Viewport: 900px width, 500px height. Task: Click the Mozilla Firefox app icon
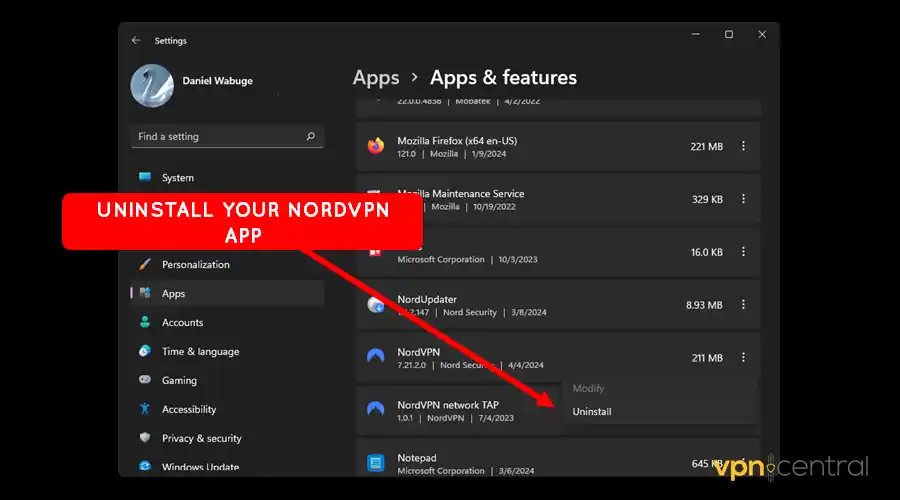[x=375, y=146]
